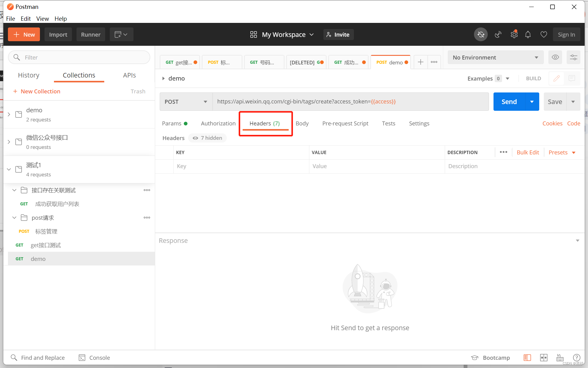The image size is (588, 368).
Task: Click the Bootcamp icon in status bar
Action: coord(475,357)
